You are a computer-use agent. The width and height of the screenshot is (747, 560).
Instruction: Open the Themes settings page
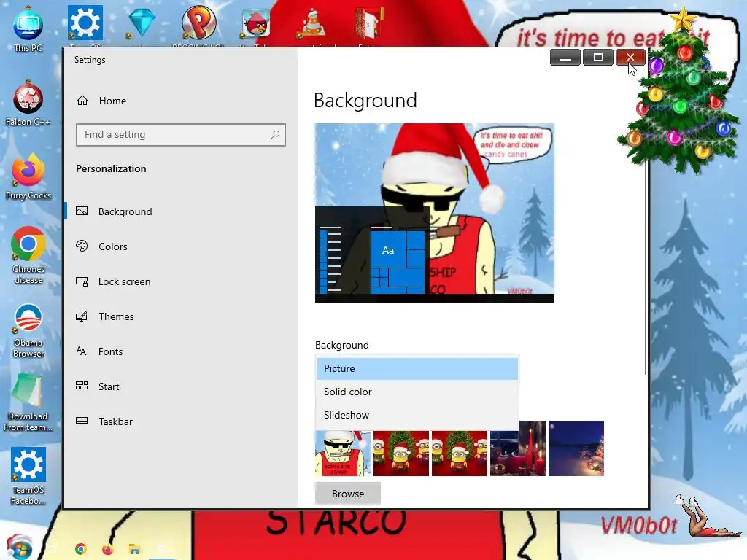[181, 316]
